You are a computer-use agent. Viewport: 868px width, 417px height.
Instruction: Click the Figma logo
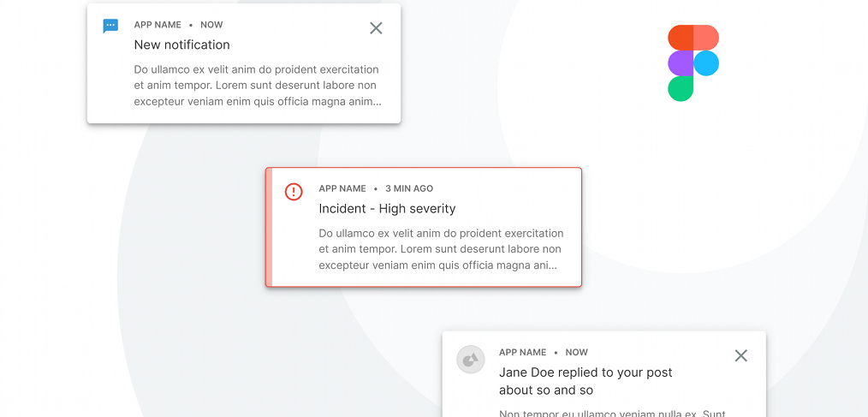[x=693, y=63]
